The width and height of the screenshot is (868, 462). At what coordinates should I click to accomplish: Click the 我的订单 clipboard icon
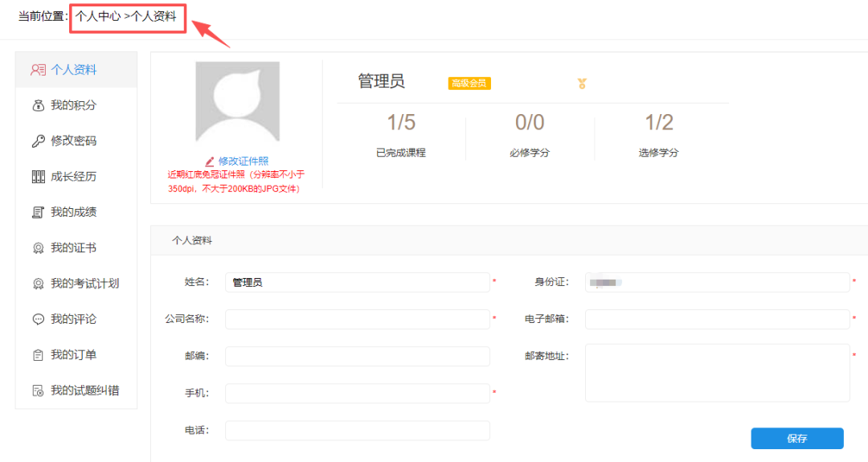(x=38, y=355)
